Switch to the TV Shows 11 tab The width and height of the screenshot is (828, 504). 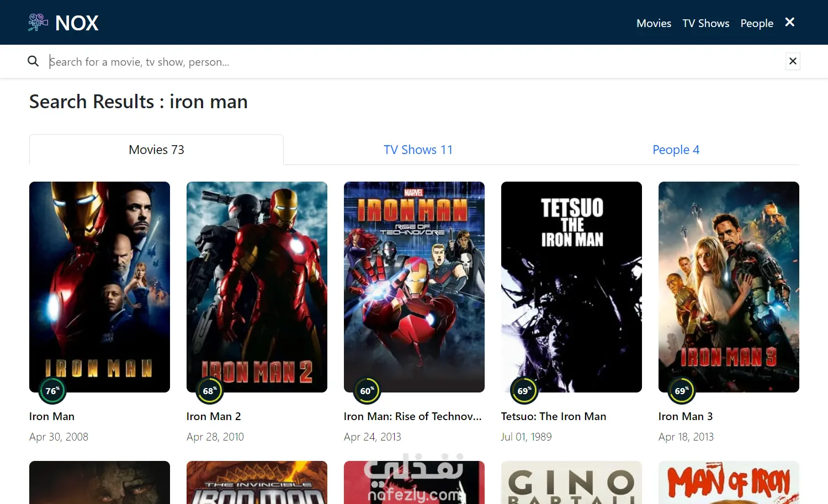coord(418,150)
